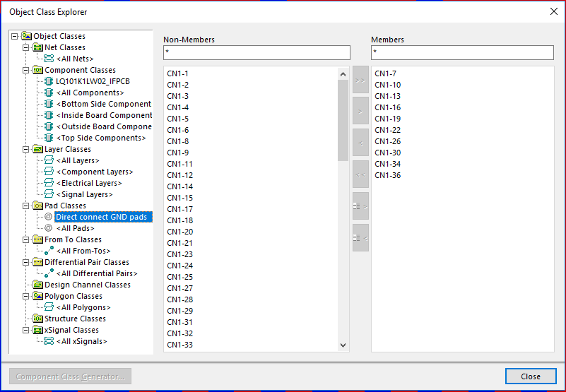This screenshot has height=392, width=566.
Task: Select CN1-19 in the Members list
Action: pos(388,119)
